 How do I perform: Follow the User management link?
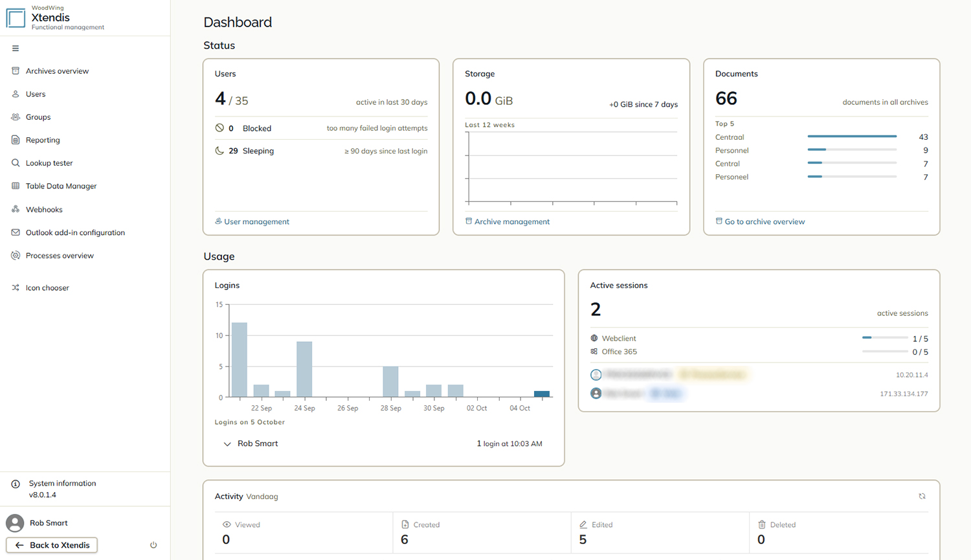[252, 221]
